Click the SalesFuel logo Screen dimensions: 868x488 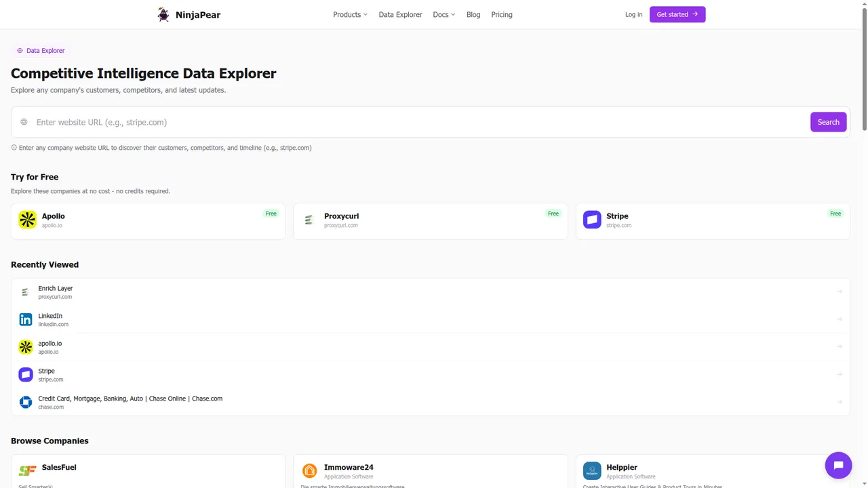pyautogui.click(x=27, y=470)
